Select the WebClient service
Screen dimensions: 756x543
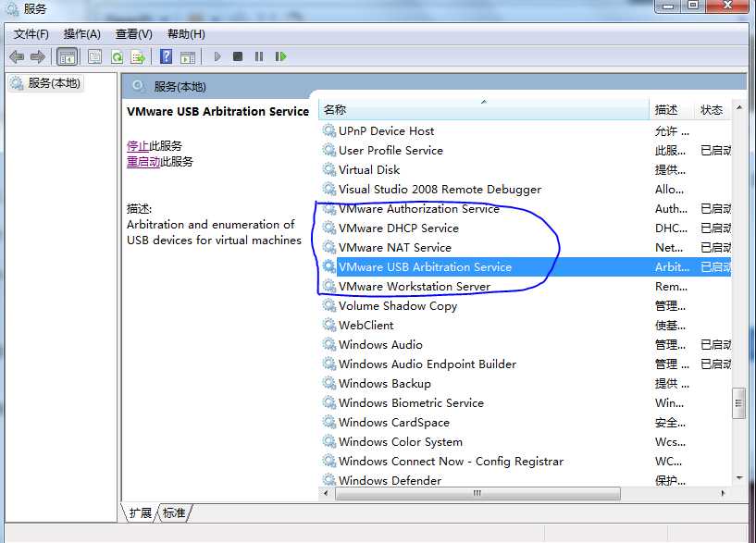tap(525, 326)
